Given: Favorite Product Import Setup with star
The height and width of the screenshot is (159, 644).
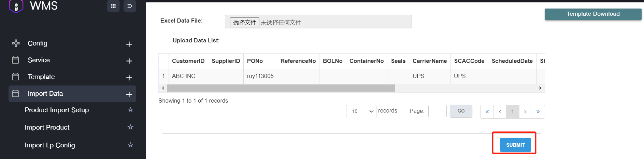Looking at the screenshot, I should point(130,110).
